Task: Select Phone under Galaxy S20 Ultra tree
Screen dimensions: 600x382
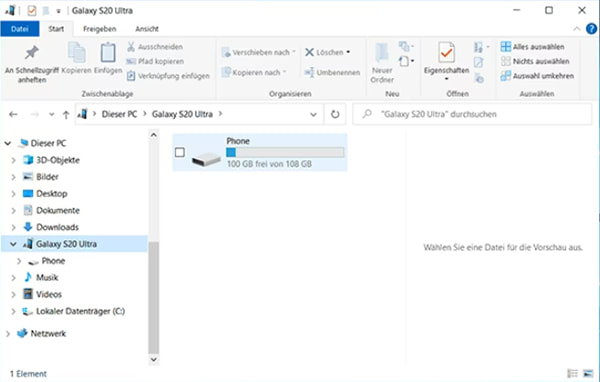Action: click(x=53, y=261)
